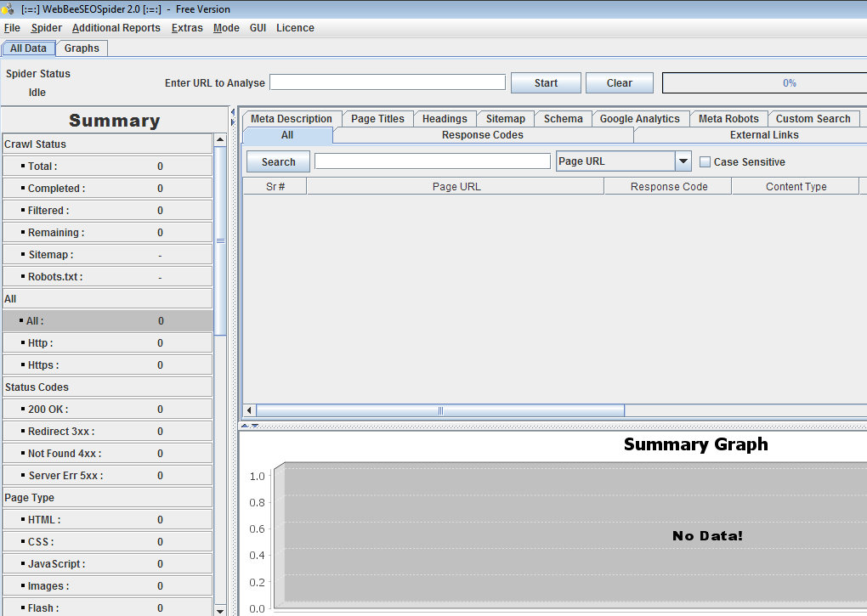Click the up arrow on the divider above Summary Graph
867x616 pixels.
[245, 426]
